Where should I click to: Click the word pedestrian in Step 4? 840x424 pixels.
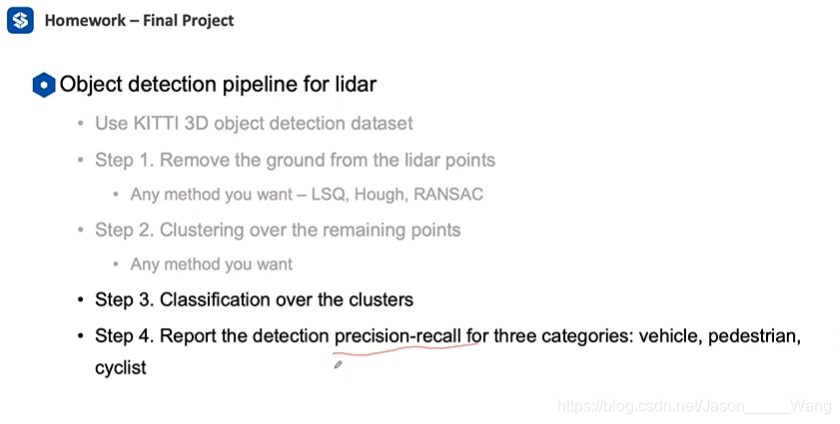tap(754, 336)
